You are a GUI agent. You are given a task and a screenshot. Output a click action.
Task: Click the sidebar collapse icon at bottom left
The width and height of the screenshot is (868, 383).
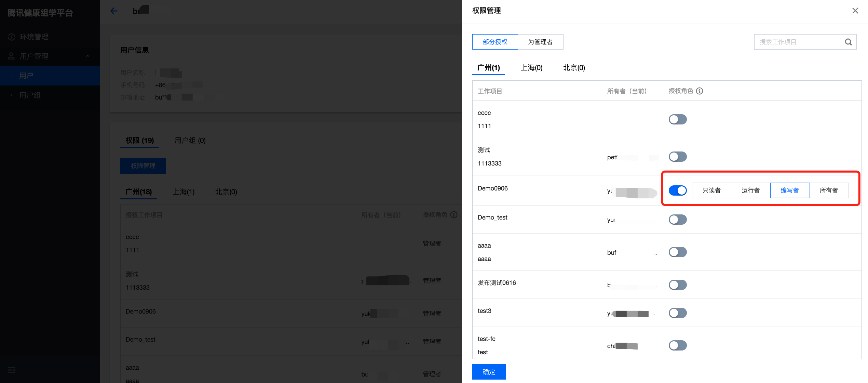coord(12,370)
